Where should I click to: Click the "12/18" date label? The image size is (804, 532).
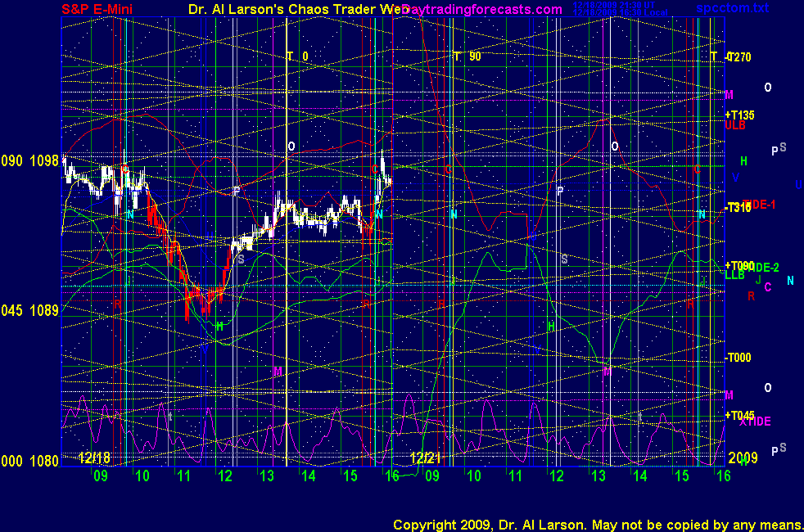pyautogui.click(x=94, y=458)
